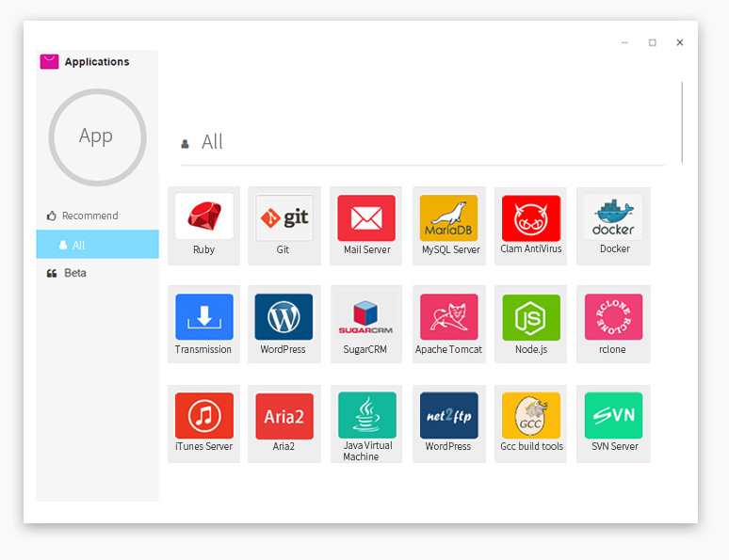The image size is (729, 560).
Task: Open the Aria2 red icon
Action: (284, 416)
